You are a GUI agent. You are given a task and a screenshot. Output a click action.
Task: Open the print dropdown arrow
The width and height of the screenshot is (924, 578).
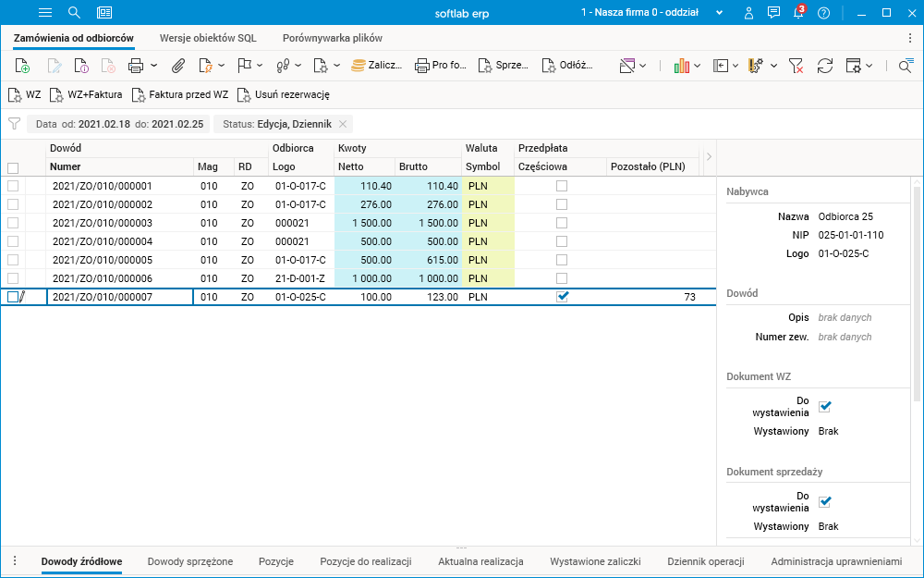pos(153,66)
